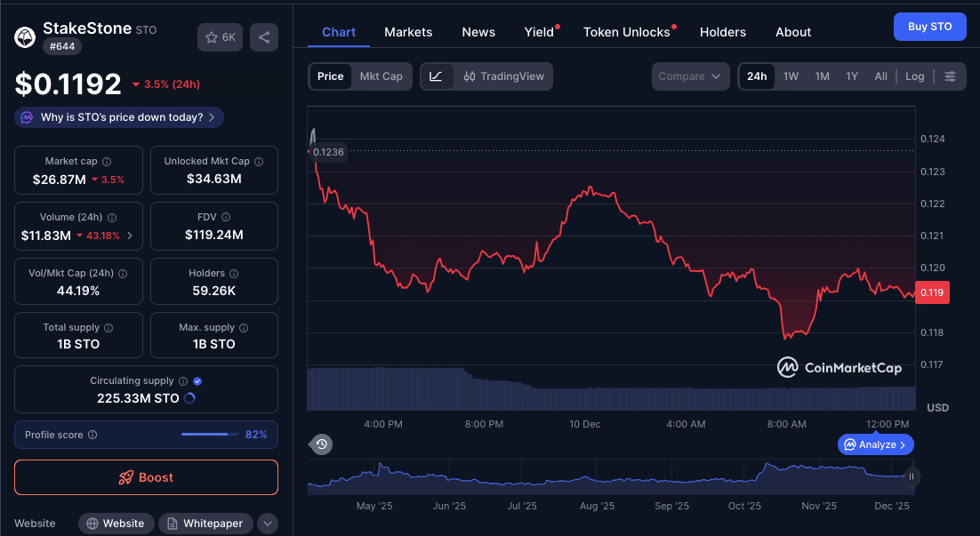980x536 pixels.
Task: Click the chart history clock icon below the chart
Action: (x=321, y=444)
